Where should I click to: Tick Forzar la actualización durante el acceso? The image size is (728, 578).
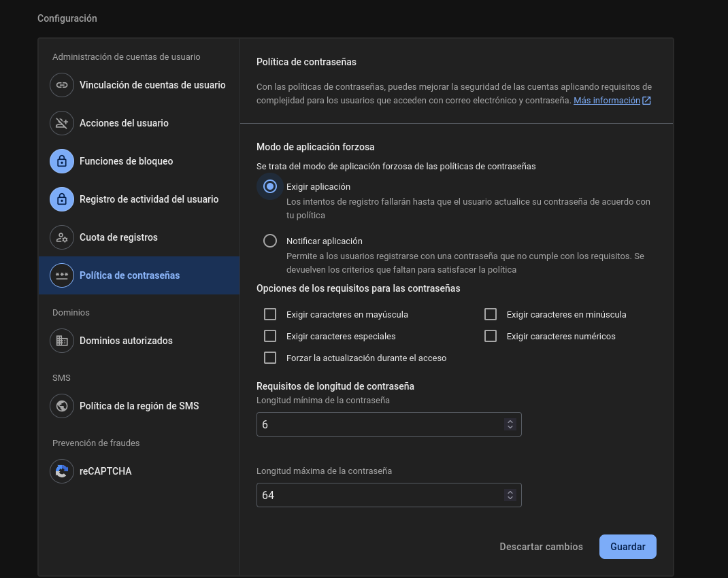pos(270,358)
